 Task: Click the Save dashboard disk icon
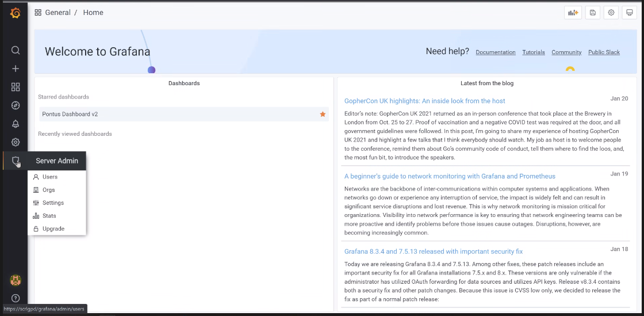click(x=593, y=13)
